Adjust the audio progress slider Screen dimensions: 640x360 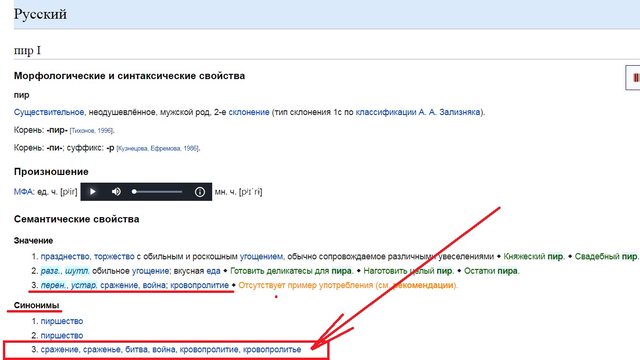coord(157,191)
